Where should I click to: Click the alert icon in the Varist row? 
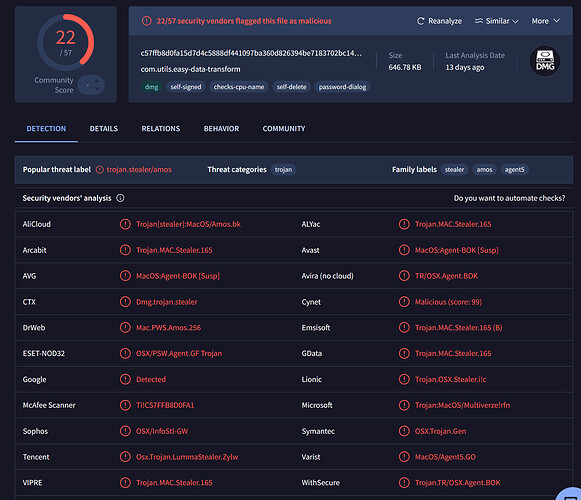(x=404, y=457)
